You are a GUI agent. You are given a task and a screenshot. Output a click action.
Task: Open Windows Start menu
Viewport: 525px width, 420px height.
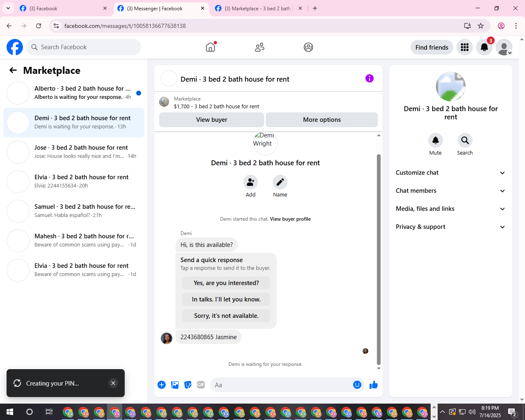pos(10,412)
